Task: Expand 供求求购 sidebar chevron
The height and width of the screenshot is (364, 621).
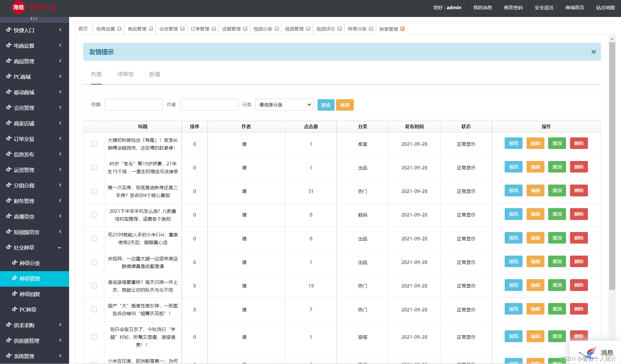Action: (60, 325)
